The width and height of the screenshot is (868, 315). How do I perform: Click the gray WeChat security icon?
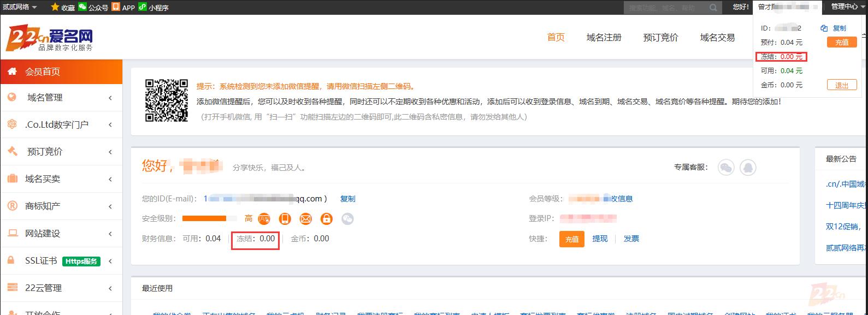(347, 219)
